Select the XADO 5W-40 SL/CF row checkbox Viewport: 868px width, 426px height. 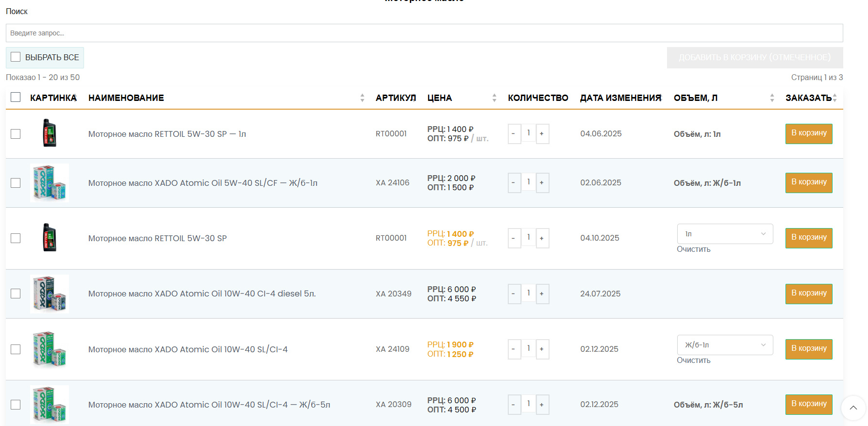16,183
